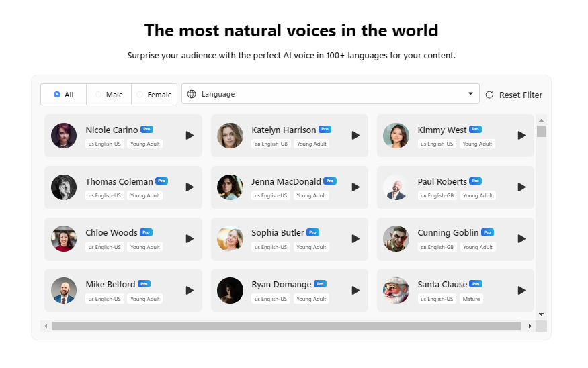Click the horizontal scrollbar right arrow
The image size is (588, 368).
(530, 326)
